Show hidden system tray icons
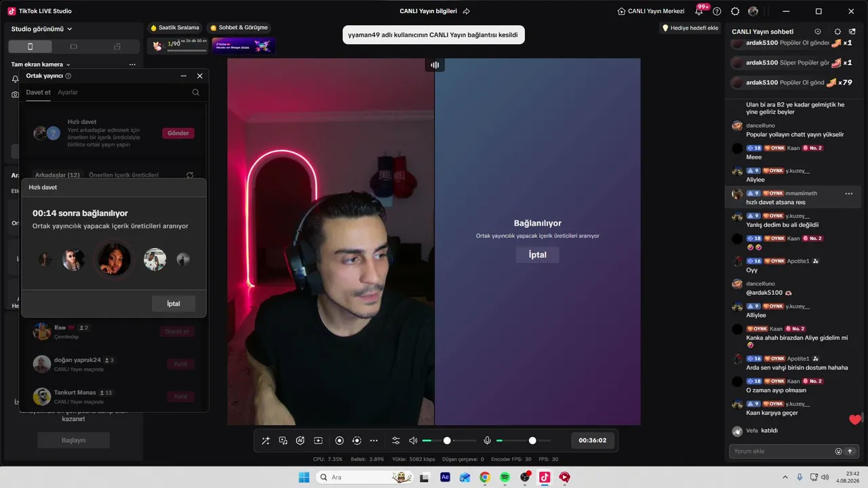This screenshot has width=868, height=488. pyautogui.click(x=785, y=477)
